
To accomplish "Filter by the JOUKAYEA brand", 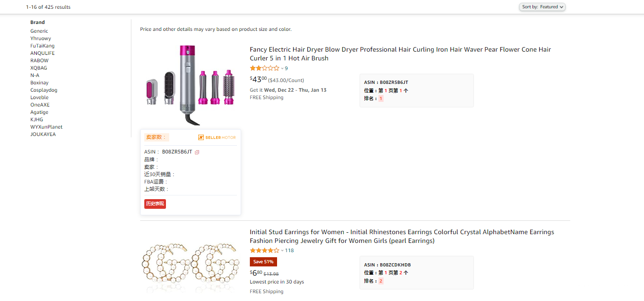I will click(43, 135).
